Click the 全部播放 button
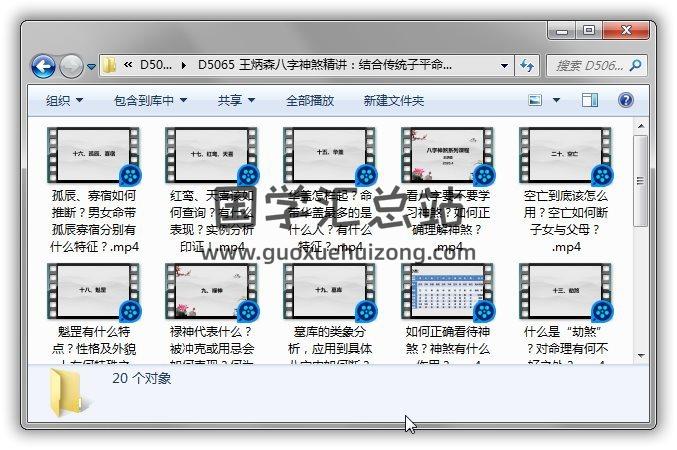The image size is (677, 450). [310, 101]
